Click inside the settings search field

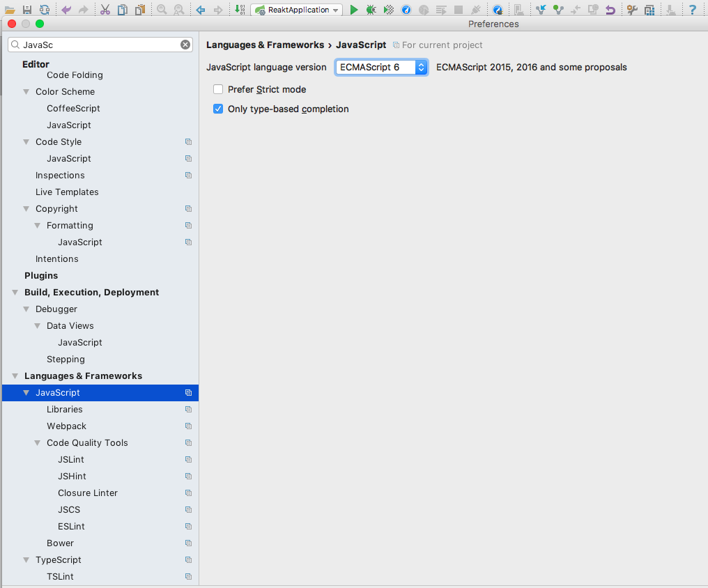100,45
